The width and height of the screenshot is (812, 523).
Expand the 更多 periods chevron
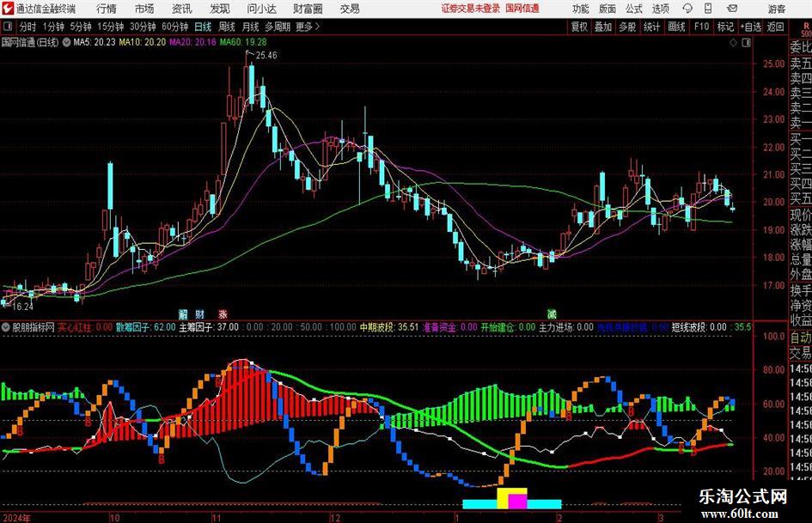(317, 27)
